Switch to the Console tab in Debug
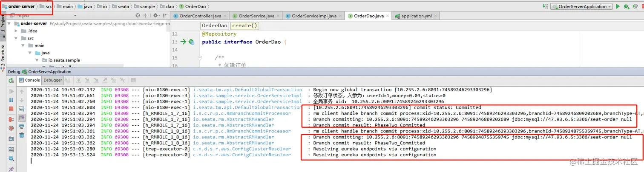 pyautogui.click(x=29, y=80)
